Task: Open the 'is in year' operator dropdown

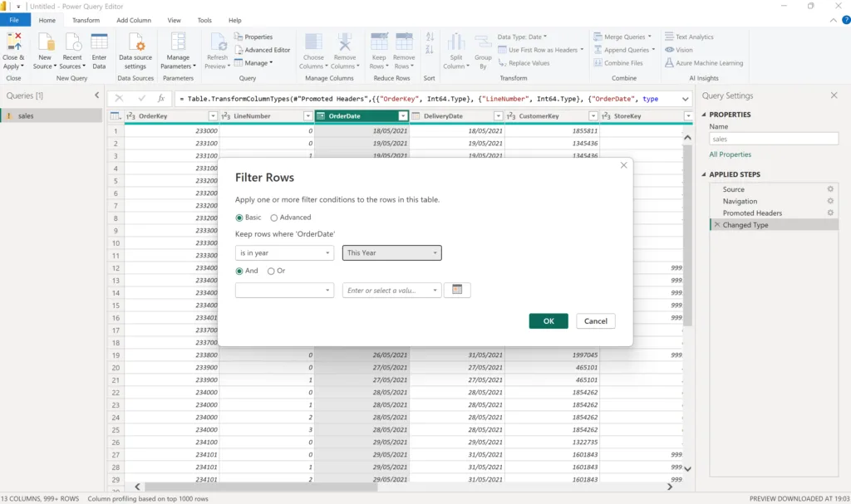Action: pyautogui.click(x=284, y=252)
